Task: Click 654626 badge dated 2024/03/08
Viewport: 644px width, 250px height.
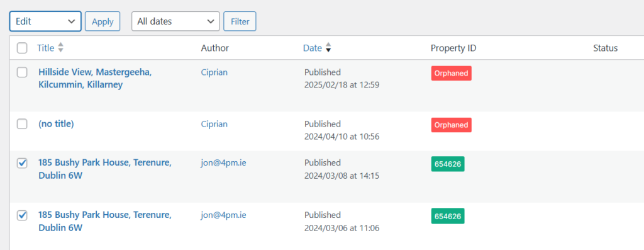Action: coord(448,164)
